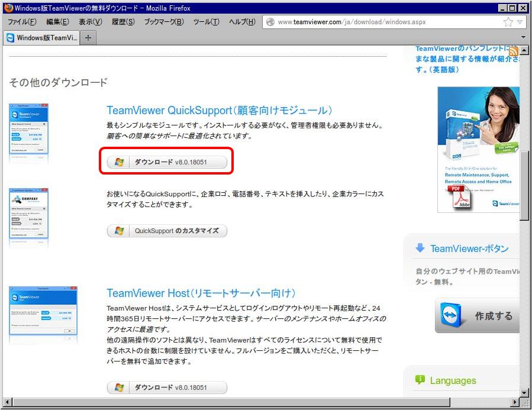Download QuickSupport v8.0.18051
532x410 pixels.
167,162
